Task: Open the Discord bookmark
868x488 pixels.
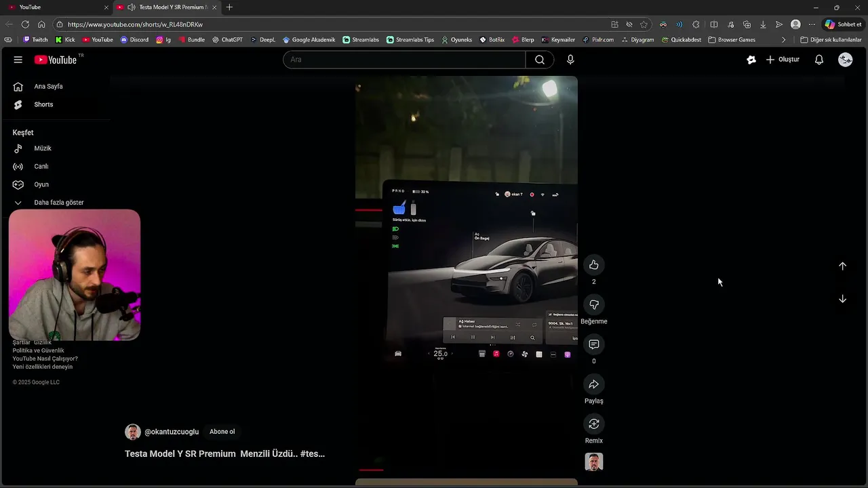Action: coord(134,40)
